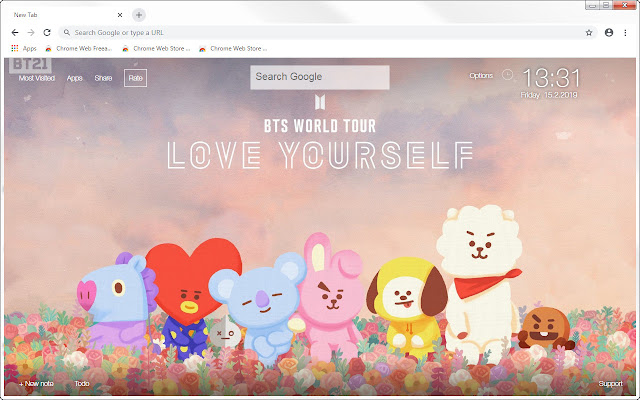This screenshot has width=640, height=400.
Task: Select the New Tab browser tab
Action: point(65,15)
